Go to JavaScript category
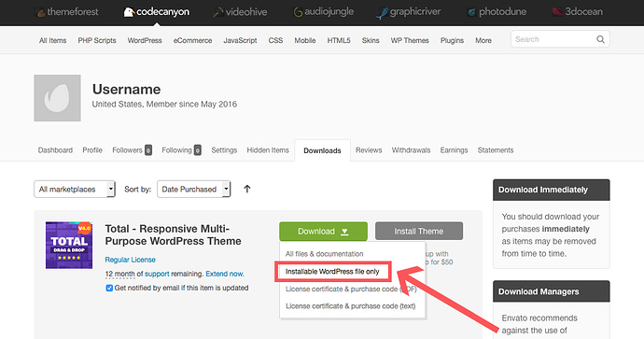 point(240,40)
